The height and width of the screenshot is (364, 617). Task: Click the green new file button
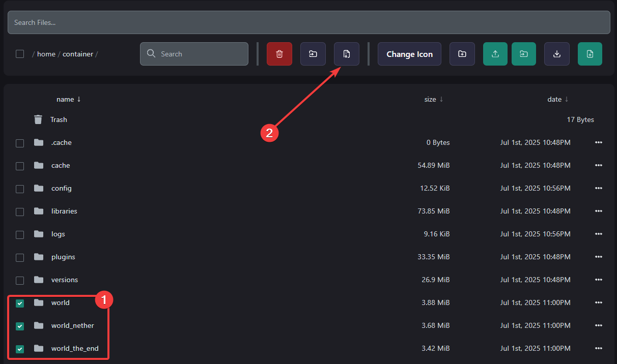[x=590, y=54]
